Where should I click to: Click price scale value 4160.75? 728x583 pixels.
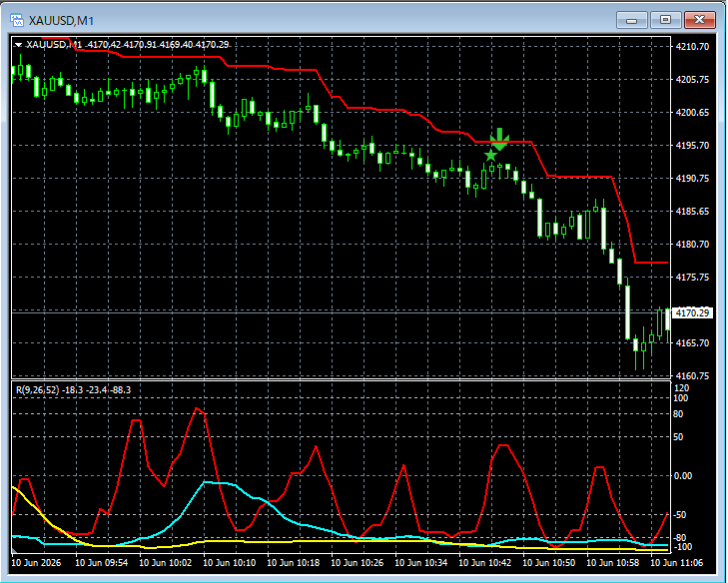pos(692,376)
